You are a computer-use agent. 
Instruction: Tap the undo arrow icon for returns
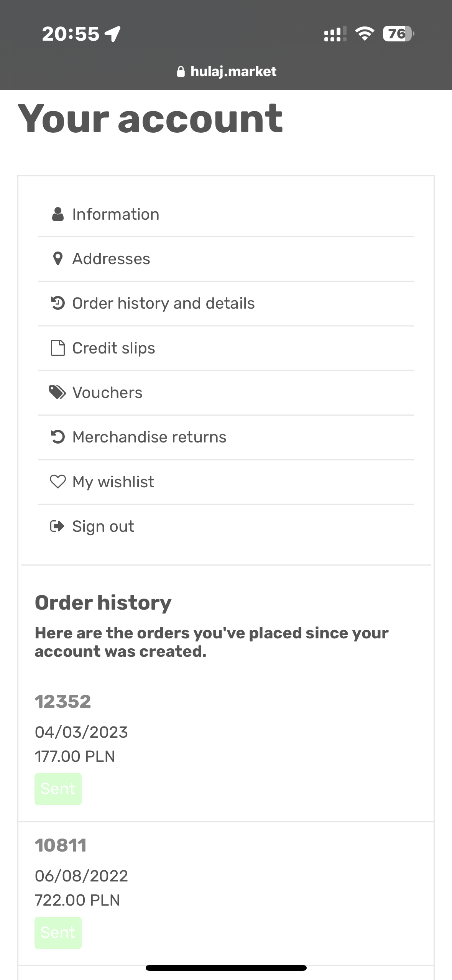coord(58,437)
